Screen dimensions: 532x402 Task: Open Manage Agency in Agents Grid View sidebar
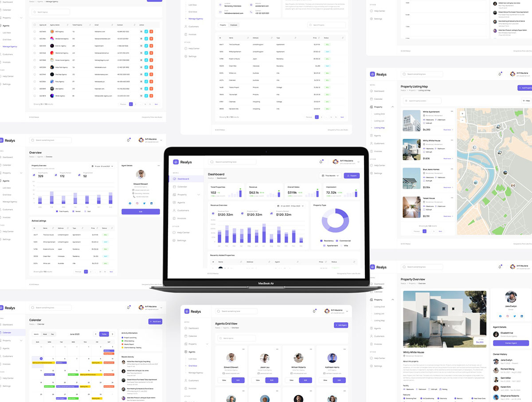[x=196, y=373]
